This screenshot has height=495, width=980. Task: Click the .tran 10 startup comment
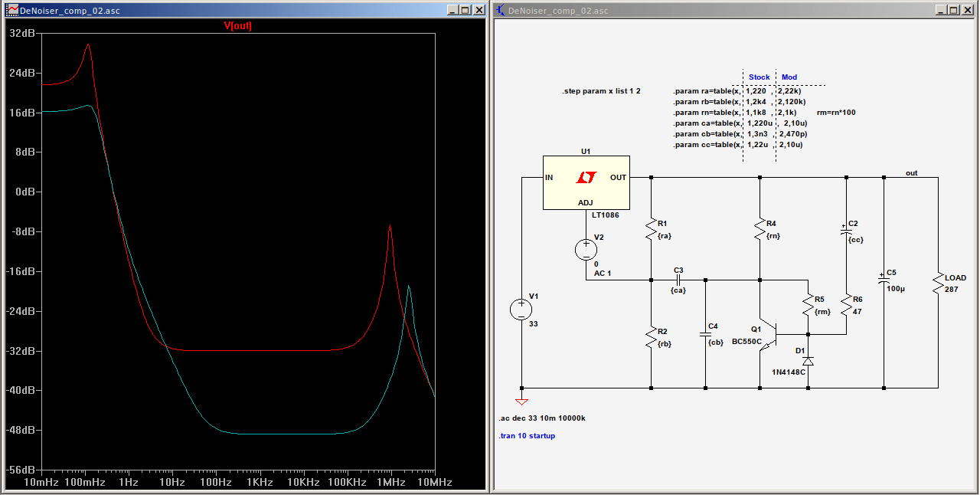pos(526,436)
